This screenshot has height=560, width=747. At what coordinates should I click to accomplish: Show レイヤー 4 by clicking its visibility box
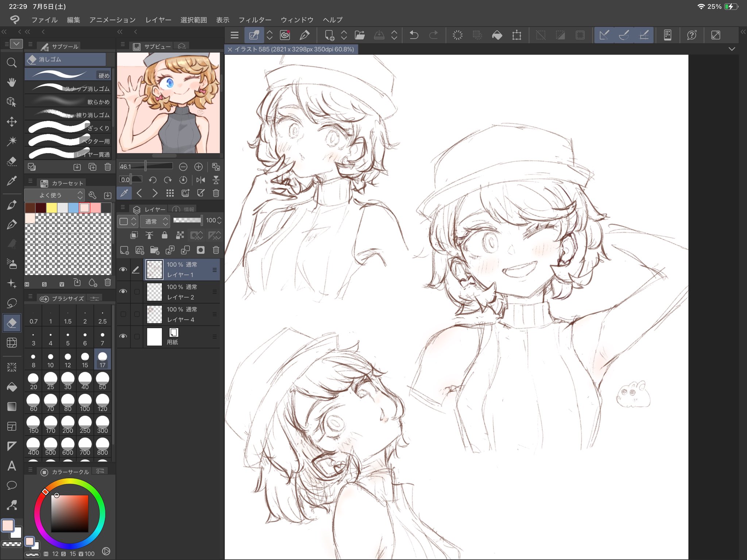(x=123, y=314)
